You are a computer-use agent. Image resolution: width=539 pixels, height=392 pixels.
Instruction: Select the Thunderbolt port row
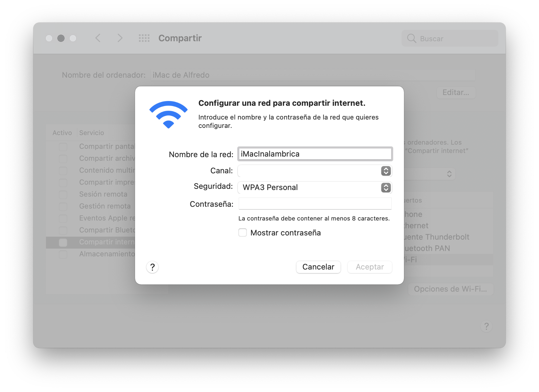click(448, 237)
